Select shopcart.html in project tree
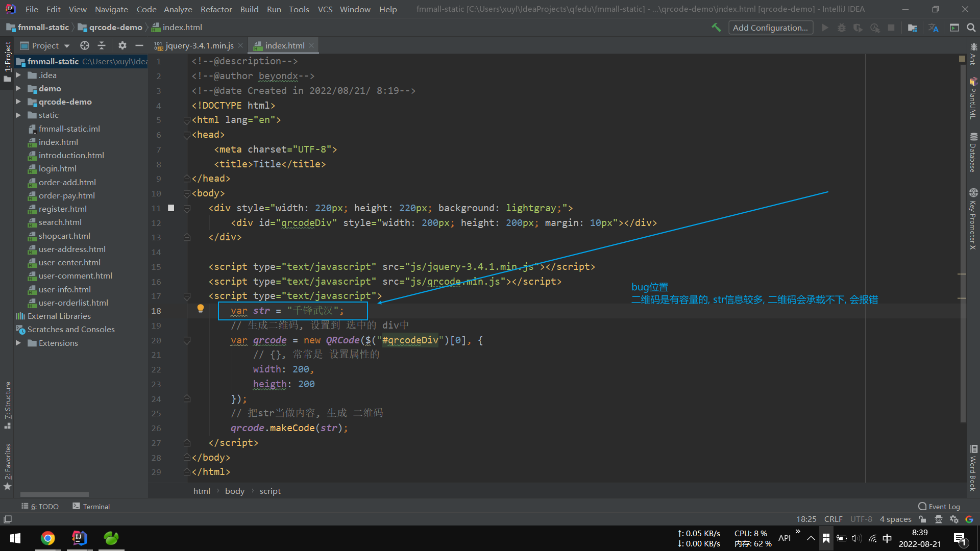The width and height of the screenshot is (980, 551). pos(64,236)
